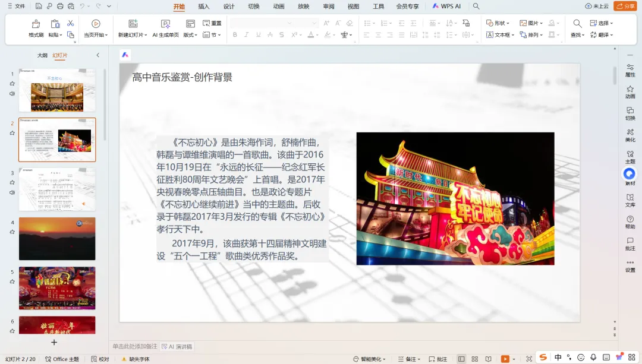642x364 pixels.
Task: Open the Design (设计) ribbon tab
Action: pyautogui.click(x=229, y=6)
